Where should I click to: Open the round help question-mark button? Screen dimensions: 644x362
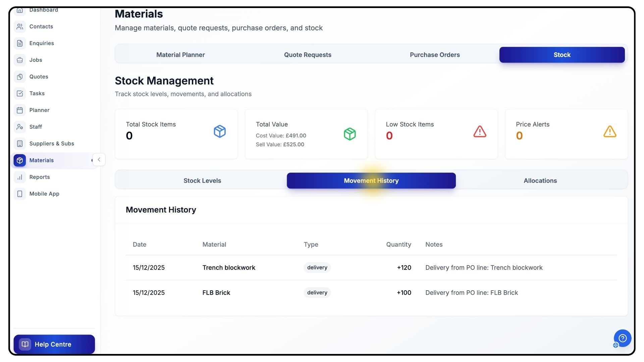[x=623, y=338]
